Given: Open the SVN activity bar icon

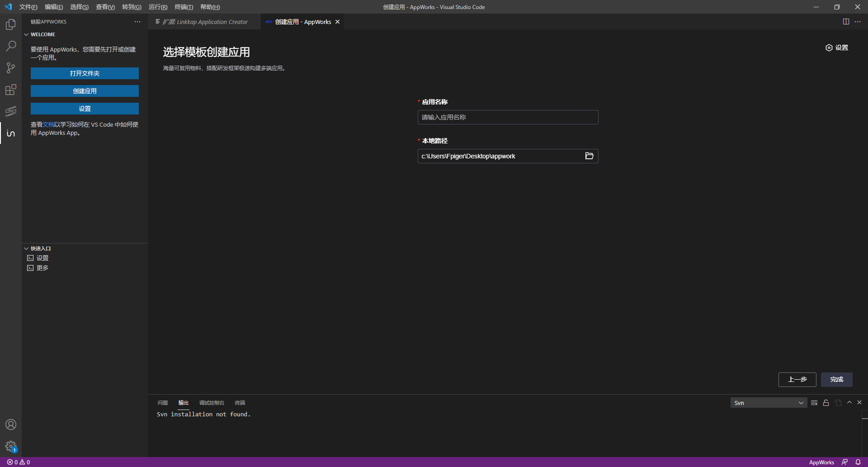Looking at the screenshot, I should (x=11, y=111).
